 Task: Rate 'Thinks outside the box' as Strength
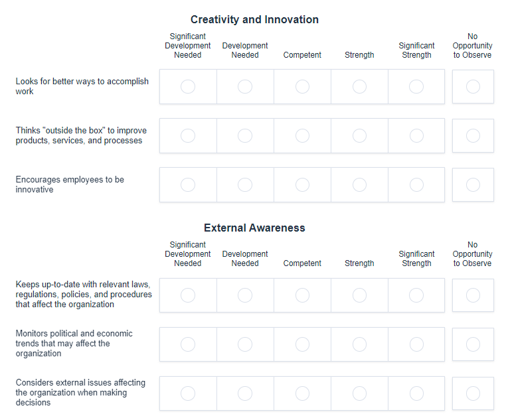359,135
